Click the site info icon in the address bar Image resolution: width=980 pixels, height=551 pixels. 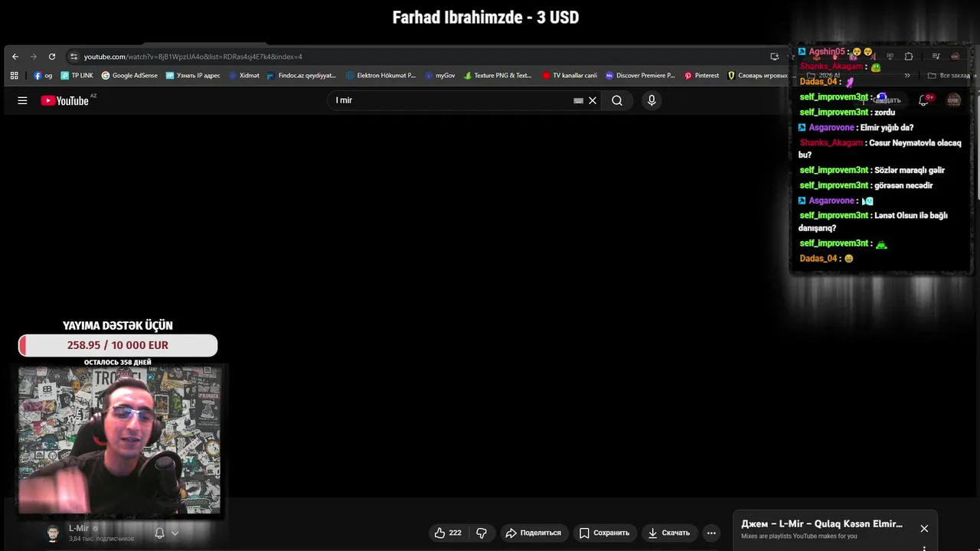(73, 57)
